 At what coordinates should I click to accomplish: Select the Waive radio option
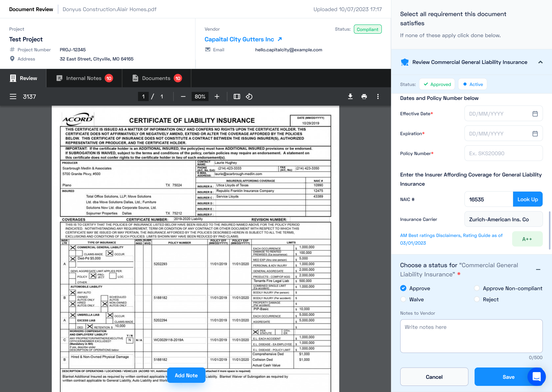pos(403,299)
